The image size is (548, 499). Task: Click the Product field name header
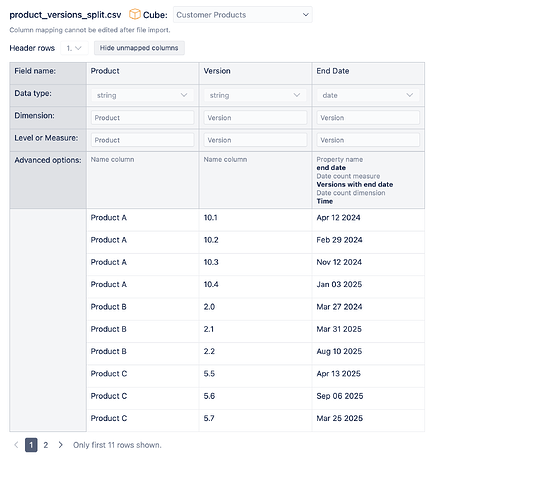105,71
